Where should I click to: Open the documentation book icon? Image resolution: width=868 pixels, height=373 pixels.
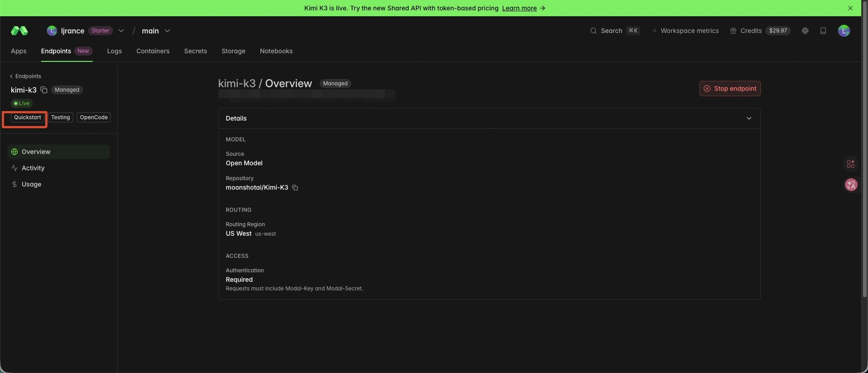point(823,31)
